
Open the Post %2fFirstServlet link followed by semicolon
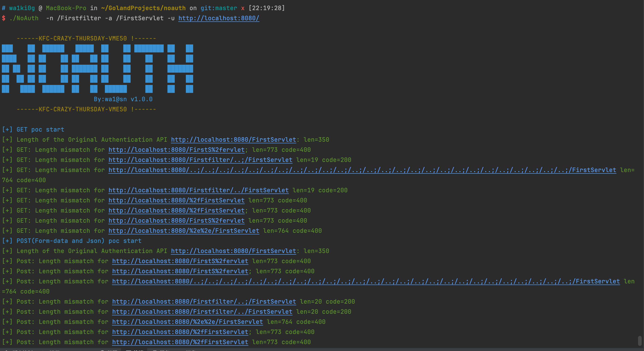[x=180, y=332]
